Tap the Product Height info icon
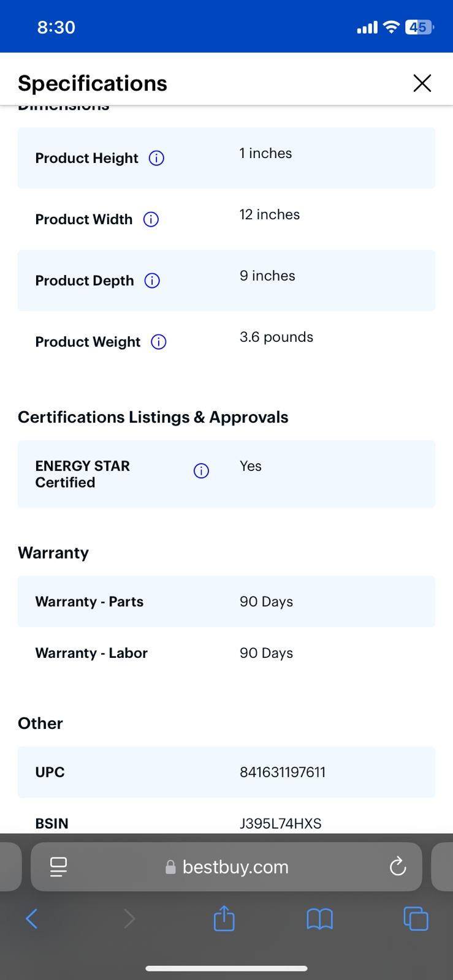The image size is (453, 980). coord(156,158)
